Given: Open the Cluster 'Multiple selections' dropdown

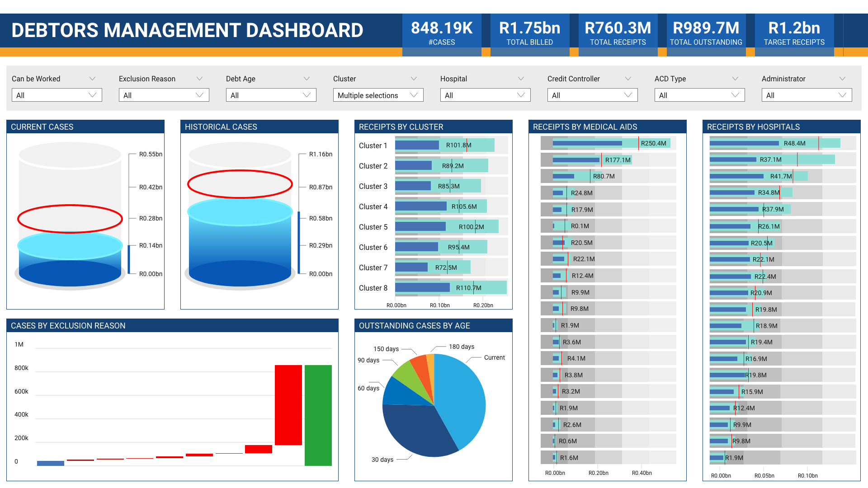Looking at the screenshot, I should 378,95.
